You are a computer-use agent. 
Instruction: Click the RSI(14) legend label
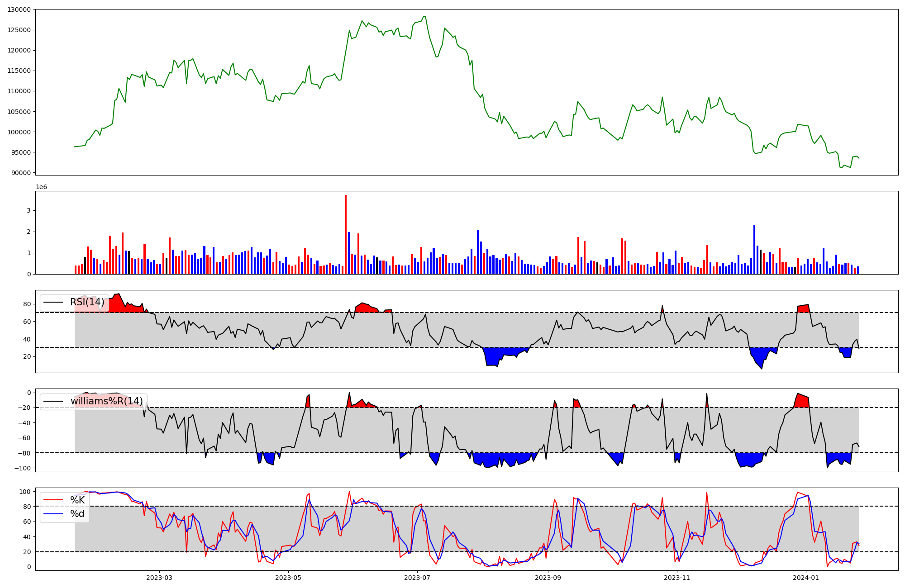click(x=87, y=302)
